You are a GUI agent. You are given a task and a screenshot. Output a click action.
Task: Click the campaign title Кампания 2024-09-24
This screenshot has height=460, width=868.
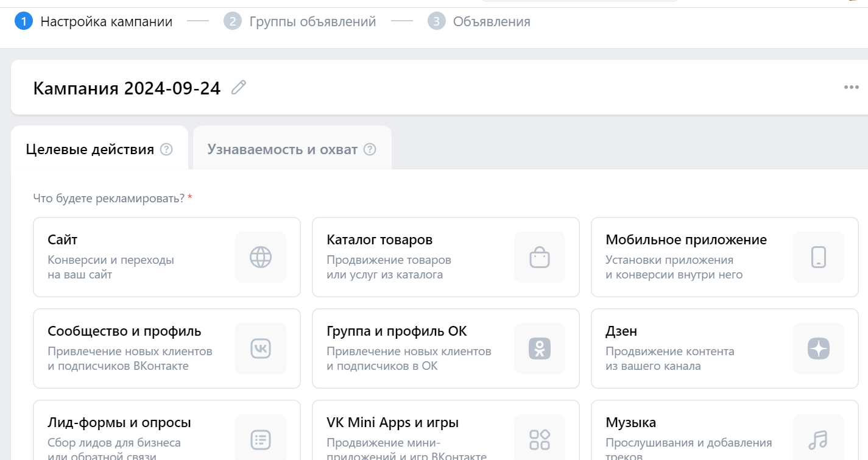(127, 88)
